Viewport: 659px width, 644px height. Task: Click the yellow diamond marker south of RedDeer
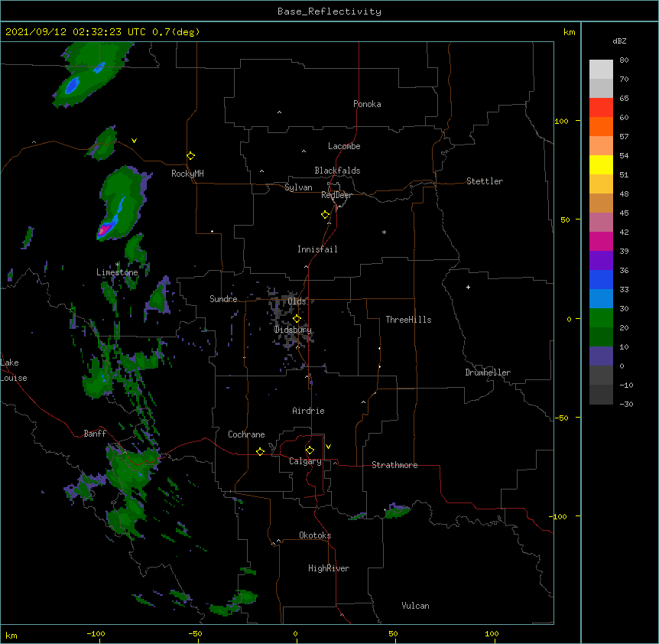tap(326, 215)
